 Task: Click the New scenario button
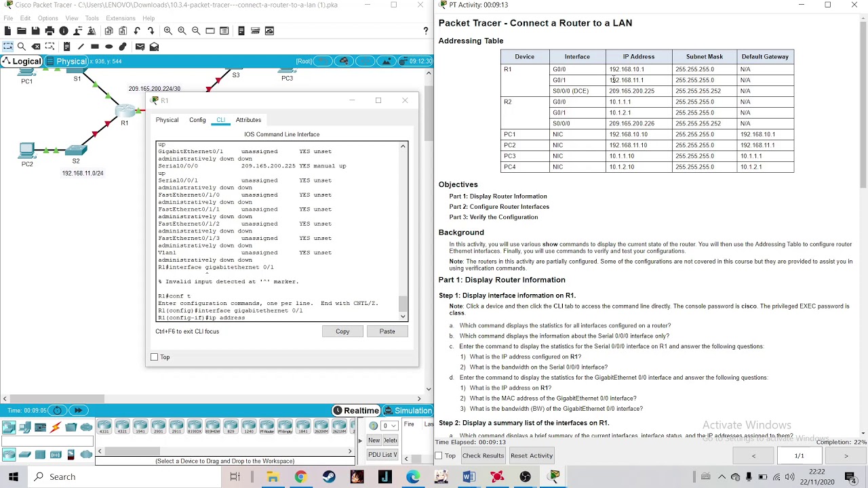(x=374, y=441)
